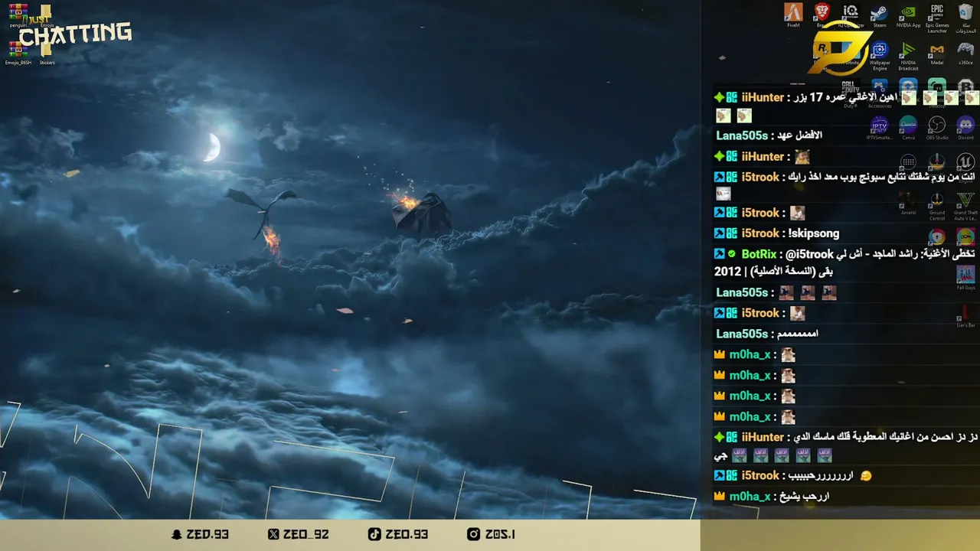980x551 pixels.
Task: Open the OBS Studio shortcut
Action: [937, 129]
